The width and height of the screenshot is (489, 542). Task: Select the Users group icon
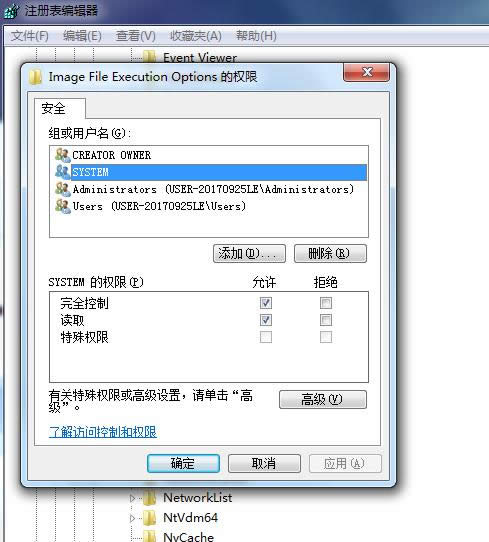tap(63, 206)
